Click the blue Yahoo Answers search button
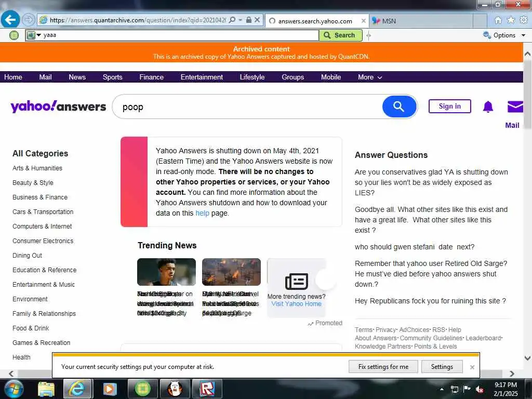This screenshot has width=532, height=399. [399, 107]
